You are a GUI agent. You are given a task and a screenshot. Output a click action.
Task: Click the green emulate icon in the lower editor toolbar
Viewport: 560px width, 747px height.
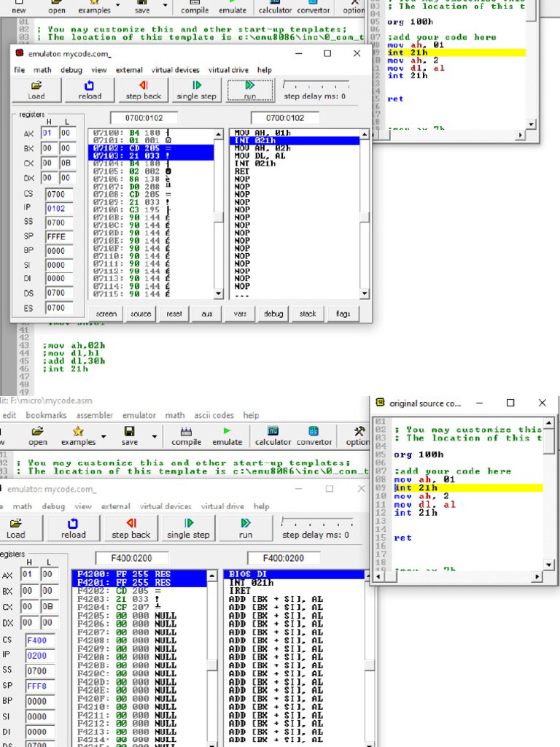[x=227, y=432]
